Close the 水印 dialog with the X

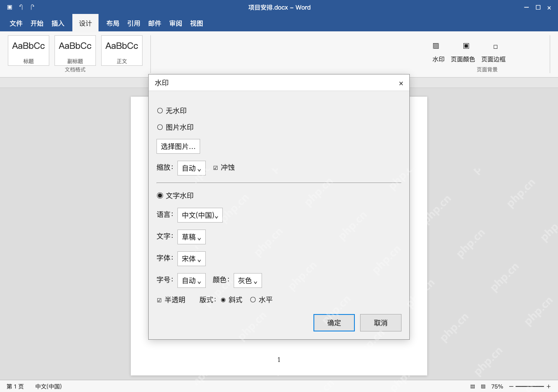pyautogui.click(x=401, y=83)
